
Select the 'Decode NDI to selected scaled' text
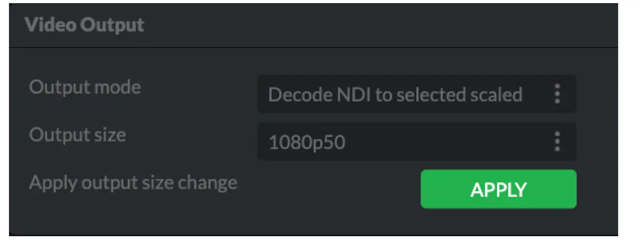click(x=395, y=95)
